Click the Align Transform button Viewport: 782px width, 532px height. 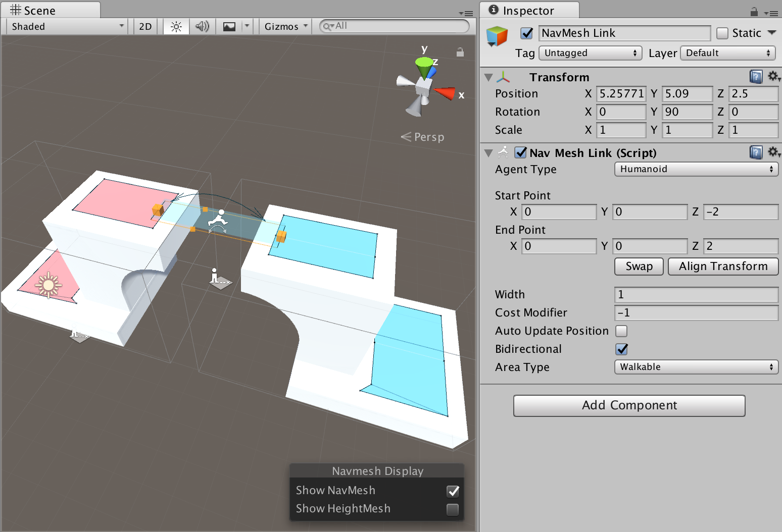(723, 267)
